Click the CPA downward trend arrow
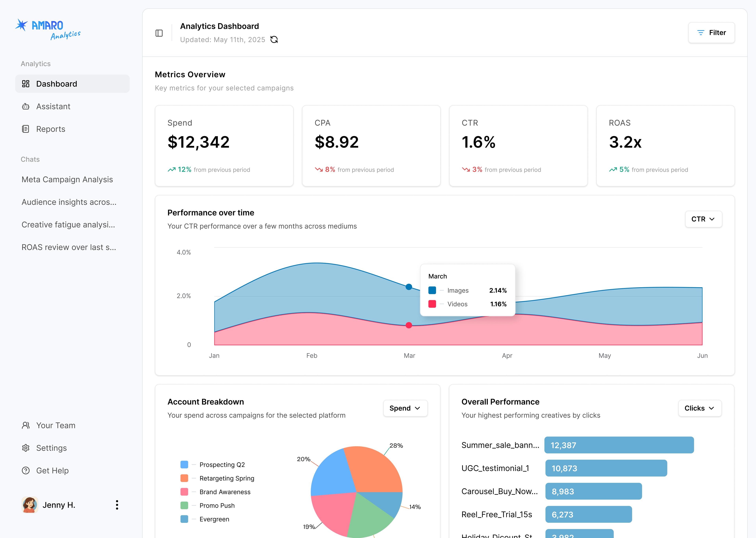The width and height of the screenshot is (756, 538). 319,170
